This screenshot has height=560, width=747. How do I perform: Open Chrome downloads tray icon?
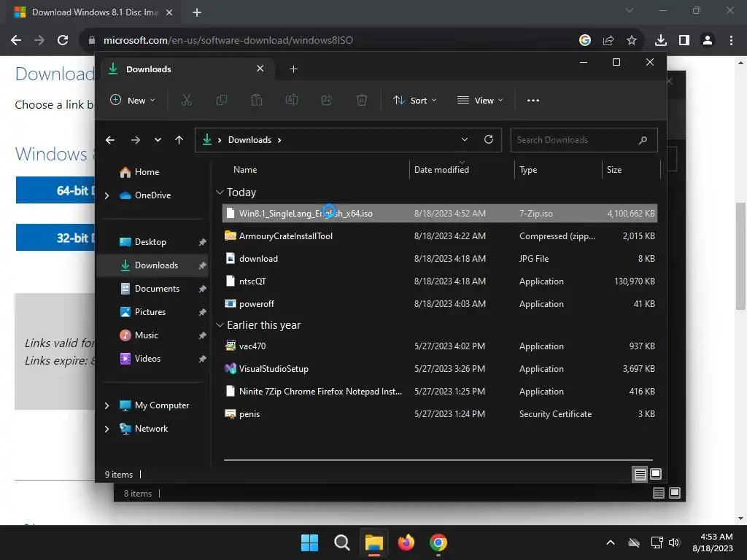[661, 41]
